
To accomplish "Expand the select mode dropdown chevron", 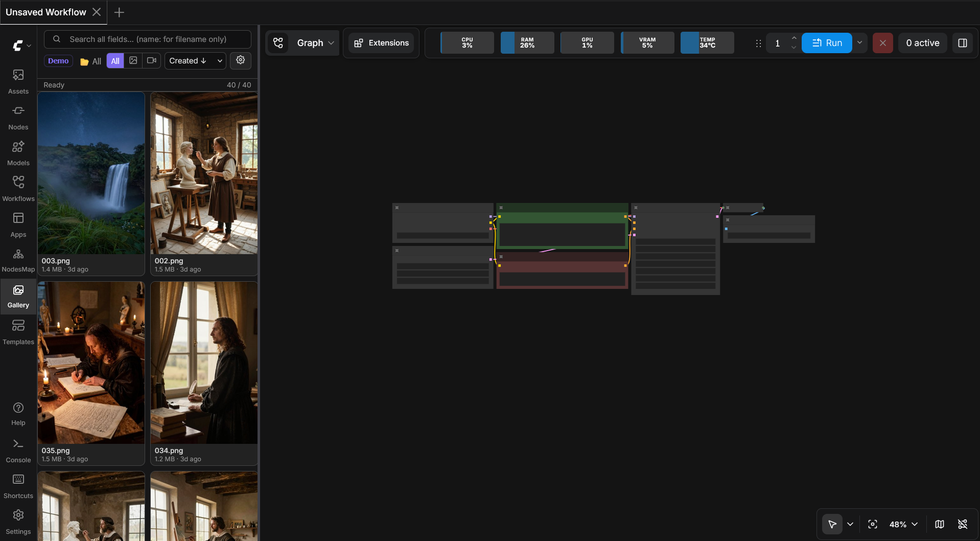I will (x=850, y=524).
